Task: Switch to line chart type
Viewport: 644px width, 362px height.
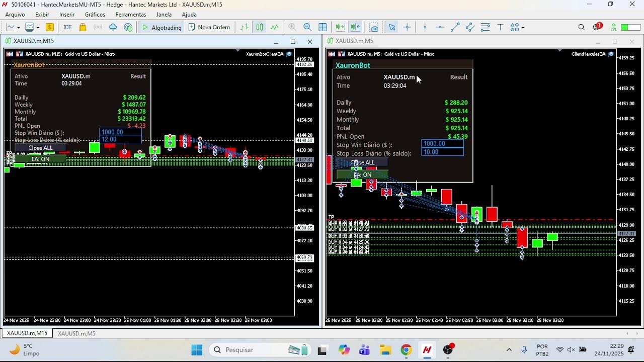Action: coord(275,27)
